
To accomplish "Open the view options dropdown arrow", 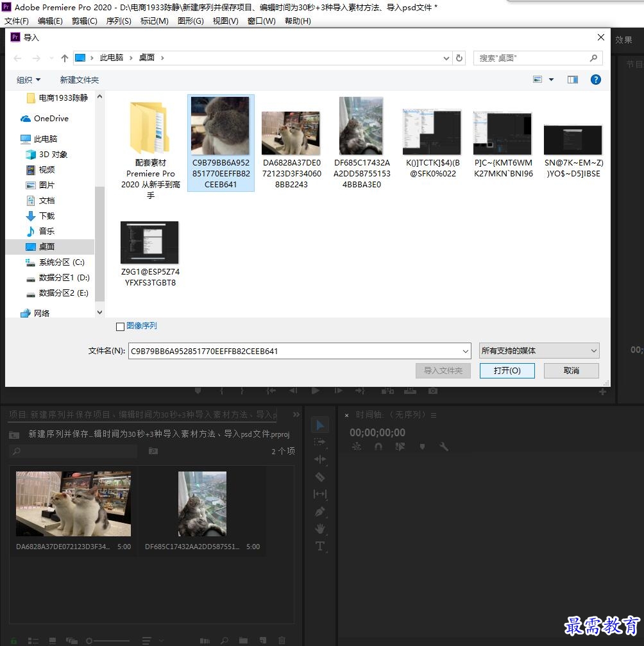I will 551,80.
